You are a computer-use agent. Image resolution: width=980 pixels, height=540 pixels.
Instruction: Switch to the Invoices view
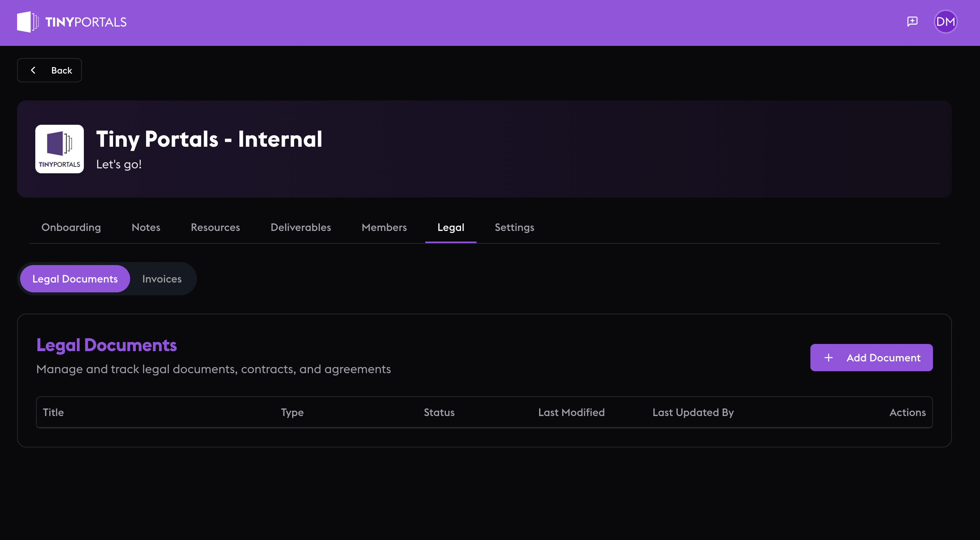point(161,278)
